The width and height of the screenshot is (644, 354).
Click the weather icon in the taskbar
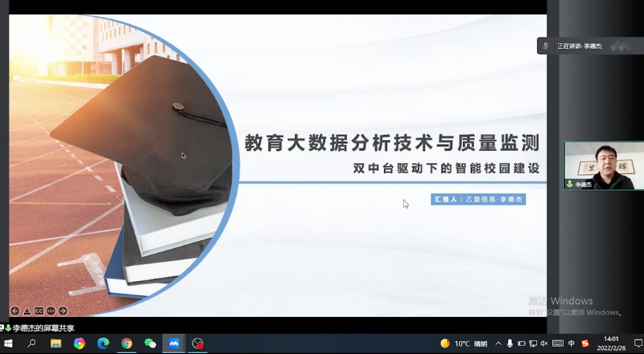pyautogui.click(x=445, y=344)
